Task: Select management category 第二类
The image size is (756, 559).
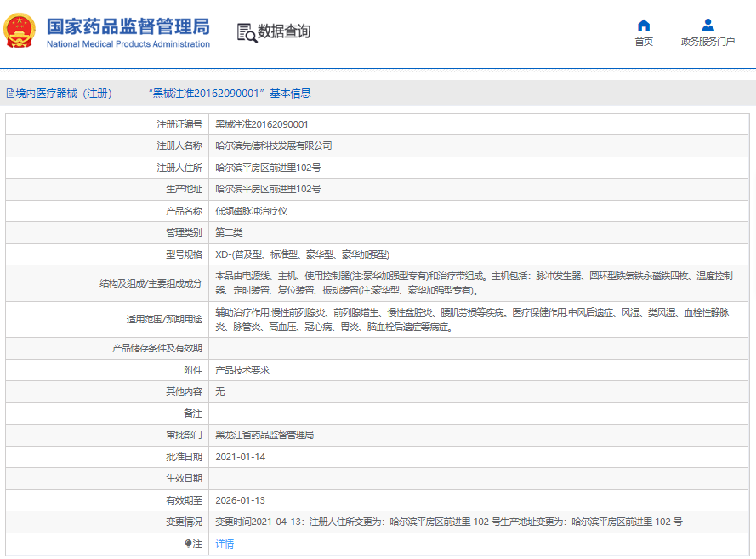Action: 229,232
